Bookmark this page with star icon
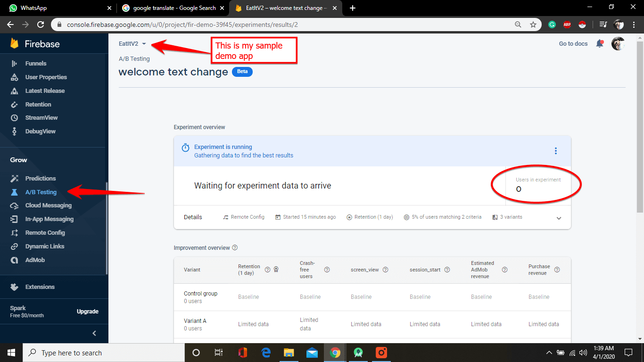The height and width of the screenshot is (362, 644). click(x=533, y=25)
